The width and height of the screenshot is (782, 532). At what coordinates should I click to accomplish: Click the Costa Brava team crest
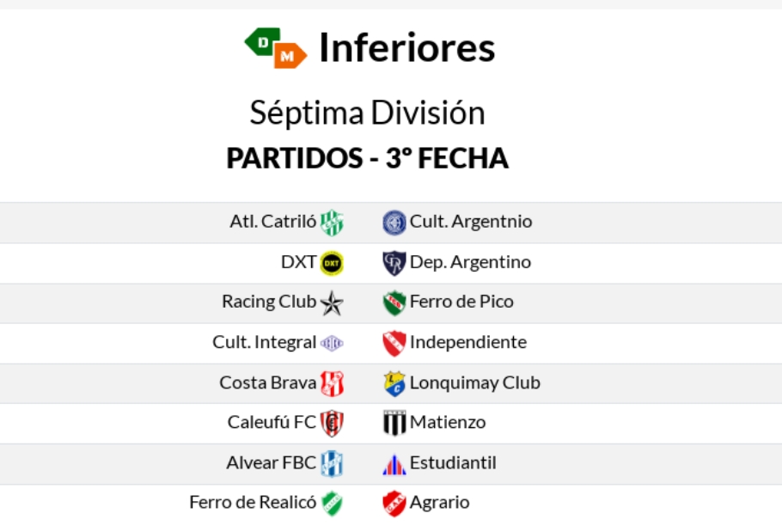(332, 383)
